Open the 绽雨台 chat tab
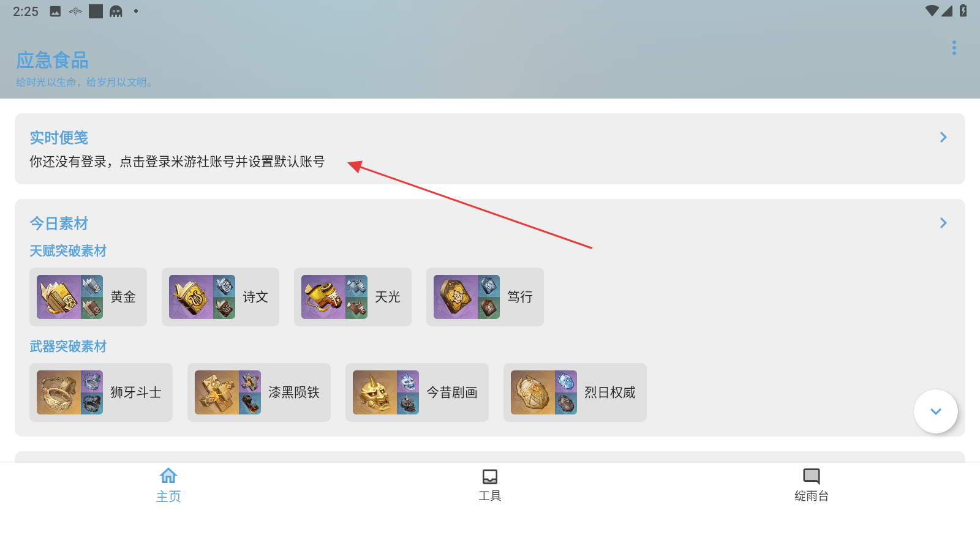 [x=812, y=485]
